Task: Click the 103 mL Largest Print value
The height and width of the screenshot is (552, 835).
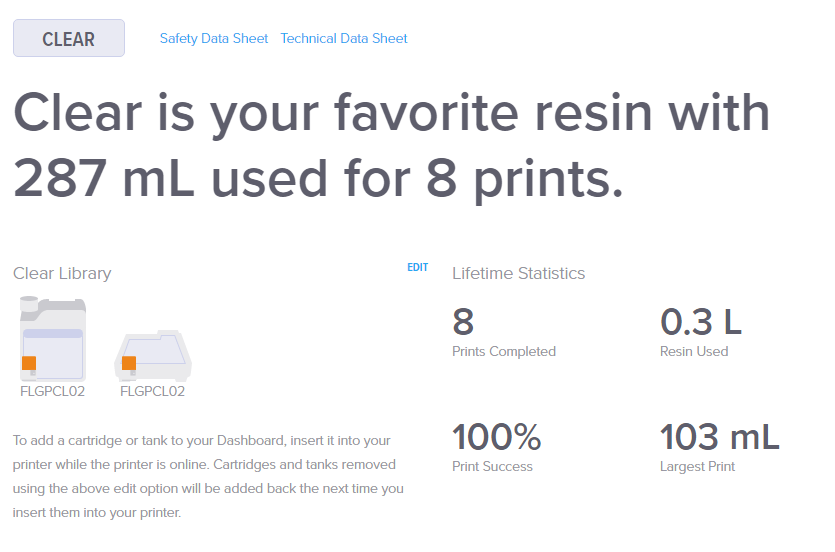Action: pyautogui.click(x=719, y=437)
